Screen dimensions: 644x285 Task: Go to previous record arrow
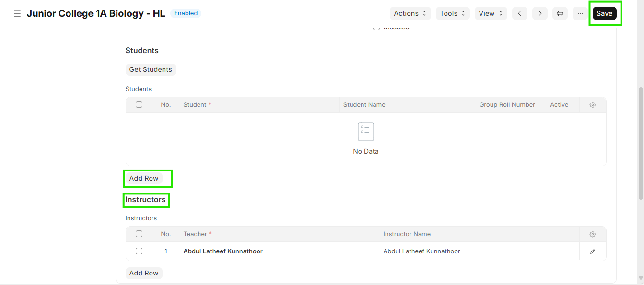click(519, 13)
